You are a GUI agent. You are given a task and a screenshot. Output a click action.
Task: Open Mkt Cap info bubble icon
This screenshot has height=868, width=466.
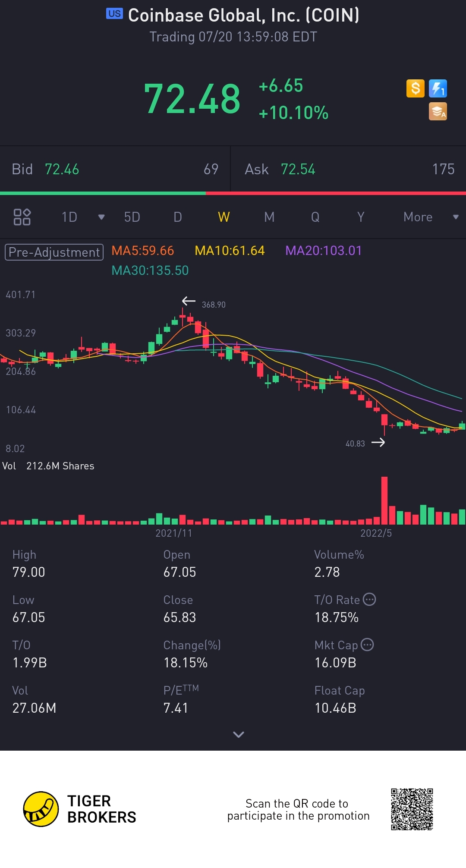click(367, 645)
